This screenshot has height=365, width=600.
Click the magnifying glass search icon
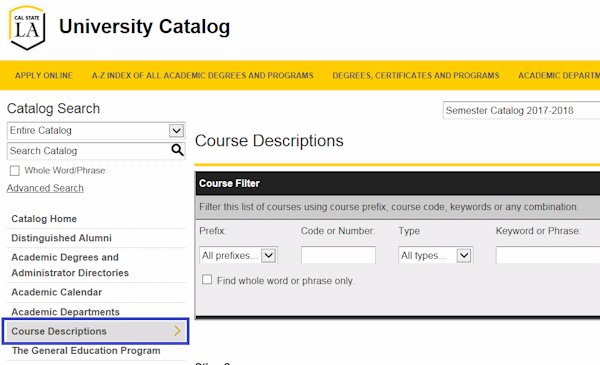177,150
